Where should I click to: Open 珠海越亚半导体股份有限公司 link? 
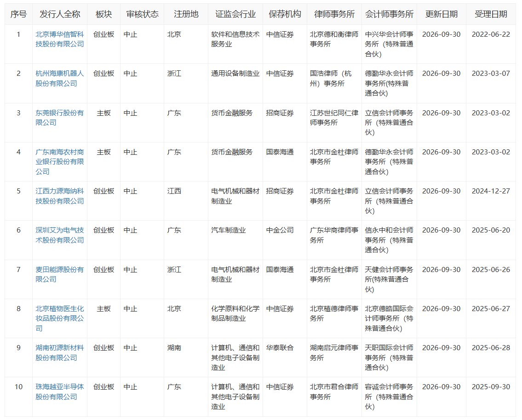60,392
